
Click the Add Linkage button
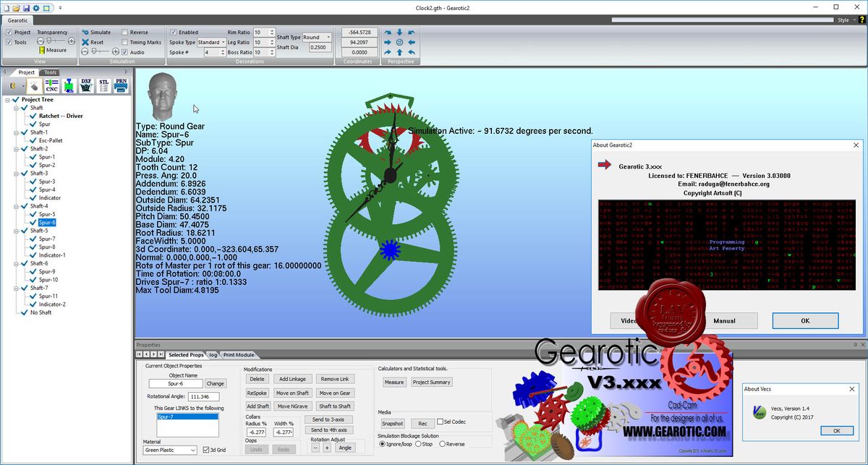tap(292, 379)
